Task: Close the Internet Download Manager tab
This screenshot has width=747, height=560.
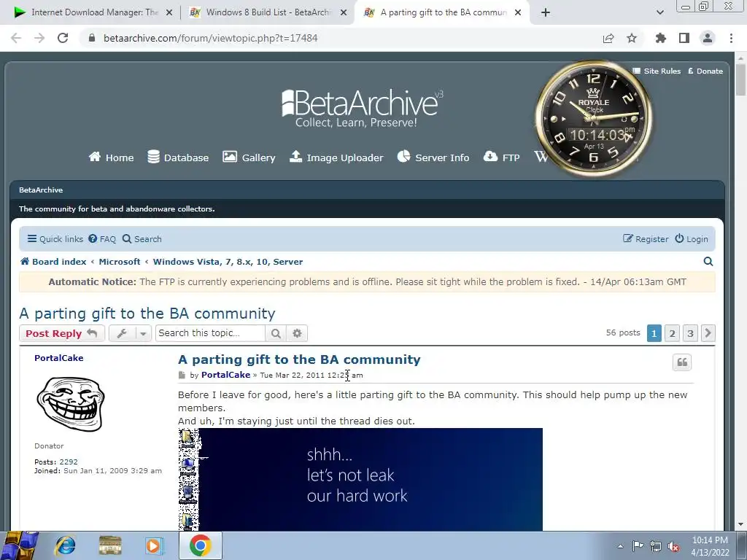Action: tap(169, 13)
